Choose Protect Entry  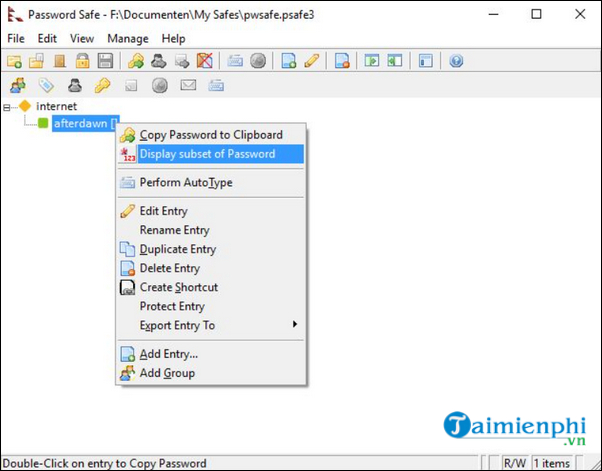211,306
